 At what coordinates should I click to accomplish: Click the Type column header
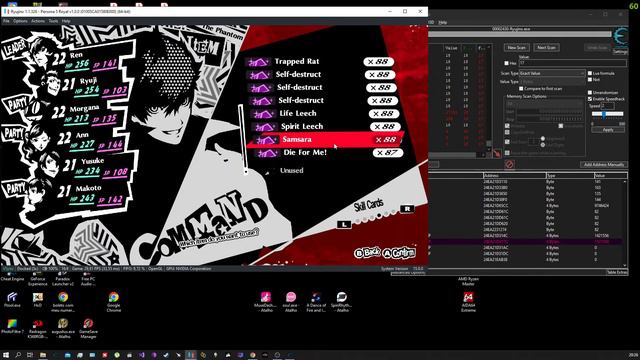[570, 176]
